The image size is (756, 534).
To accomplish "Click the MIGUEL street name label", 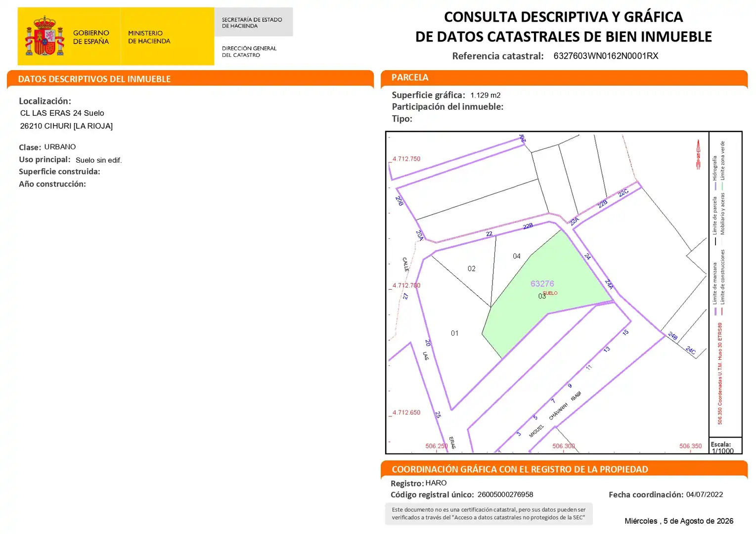I will pos(536,431).
